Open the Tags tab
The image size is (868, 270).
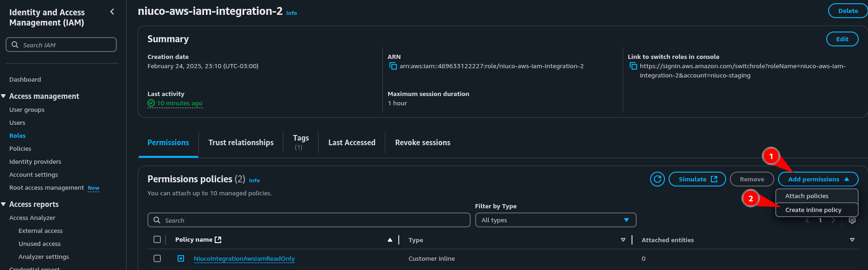pyautogui.click(x=300, y=142)
